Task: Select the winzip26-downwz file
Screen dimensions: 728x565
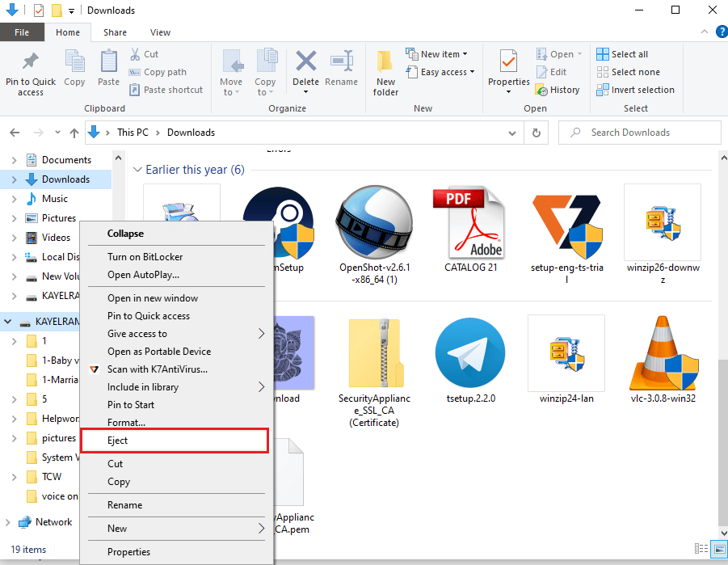Action: click(663, 235)
